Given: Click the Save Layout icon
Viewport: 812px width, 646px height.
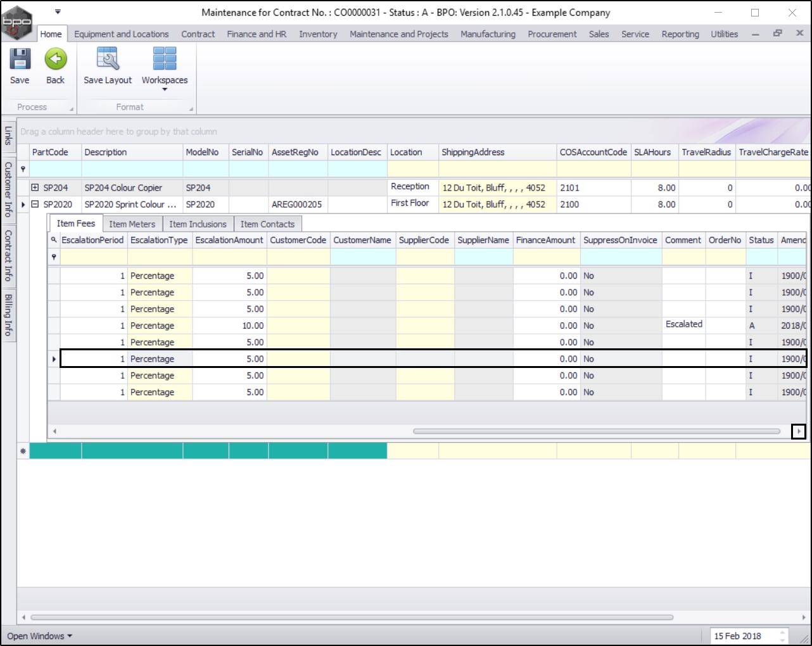Looking at the screenshot, I should (108, 60).
